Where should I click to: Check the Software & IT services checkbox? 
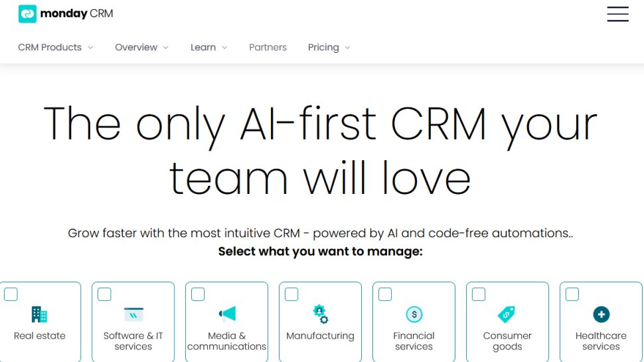104,294
